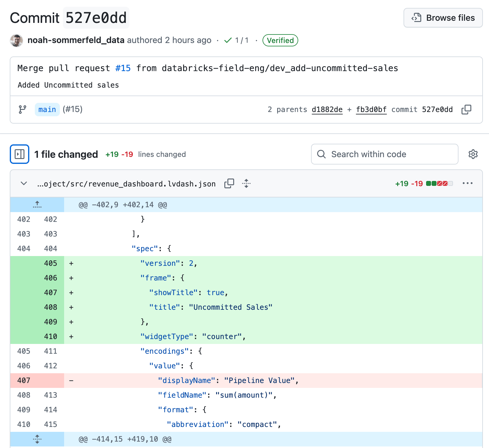The width and height of the screenshot is (489, 448).
Task: View the 1/1 checks status
Action: click(x=237, y=40)
